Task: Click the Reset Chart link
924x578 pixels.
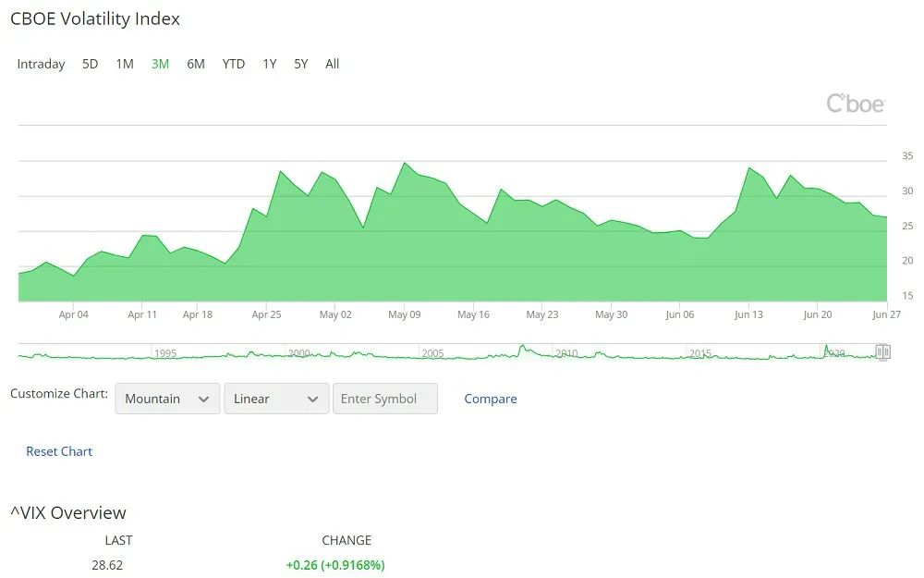Action: point(59,451)
